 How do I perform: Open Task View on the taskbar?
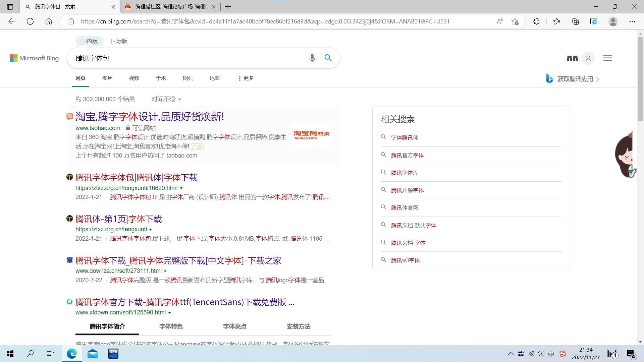(x=50, y=354)
